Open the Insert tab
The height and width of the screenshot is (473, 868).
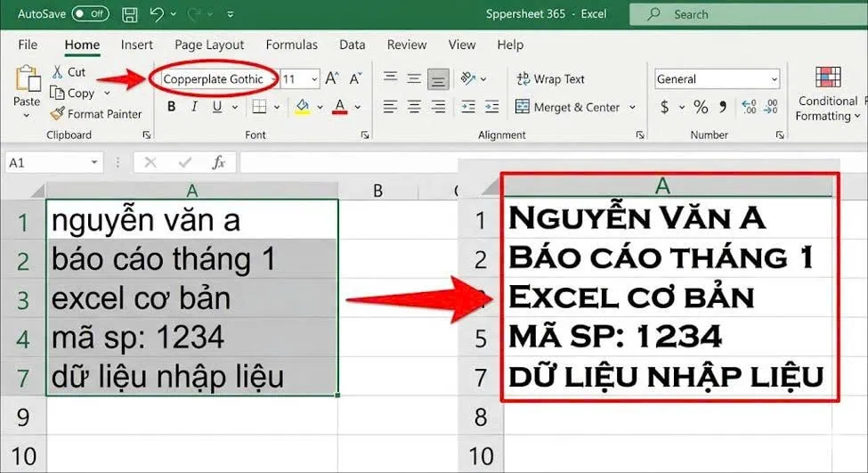(x=137, y=45)
